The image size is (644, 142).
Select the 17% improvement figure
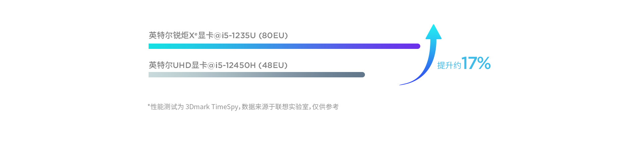click(476, 63)
